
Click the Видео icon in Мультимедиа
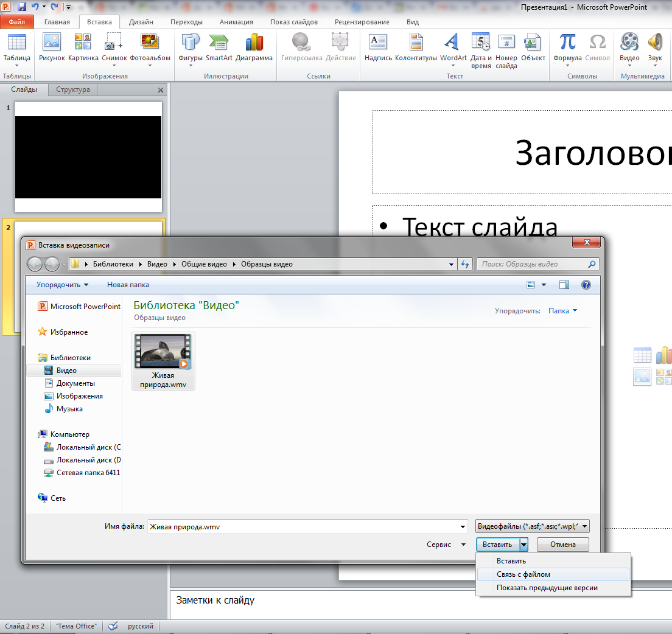coord(629,49)
